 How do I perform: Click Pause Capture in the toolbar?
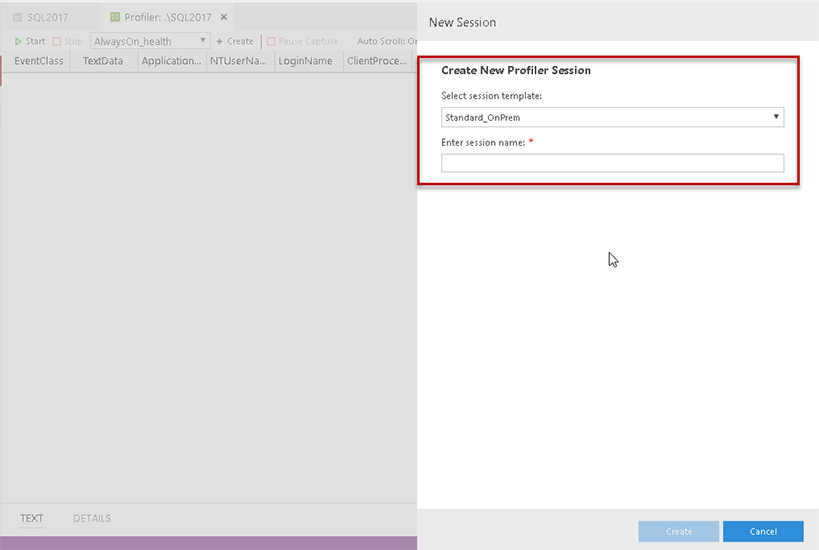click(x=302, y=41)
